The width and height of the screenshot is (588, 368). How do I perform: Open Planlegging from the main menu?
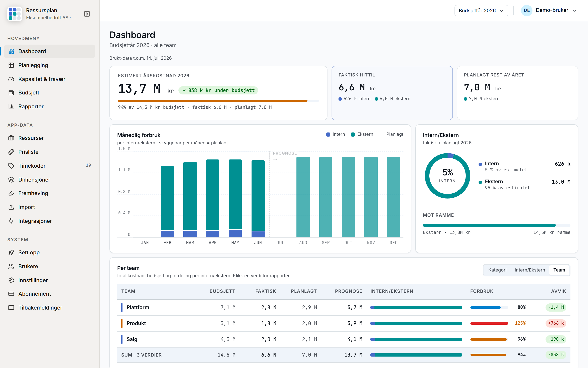click(50, 65)
